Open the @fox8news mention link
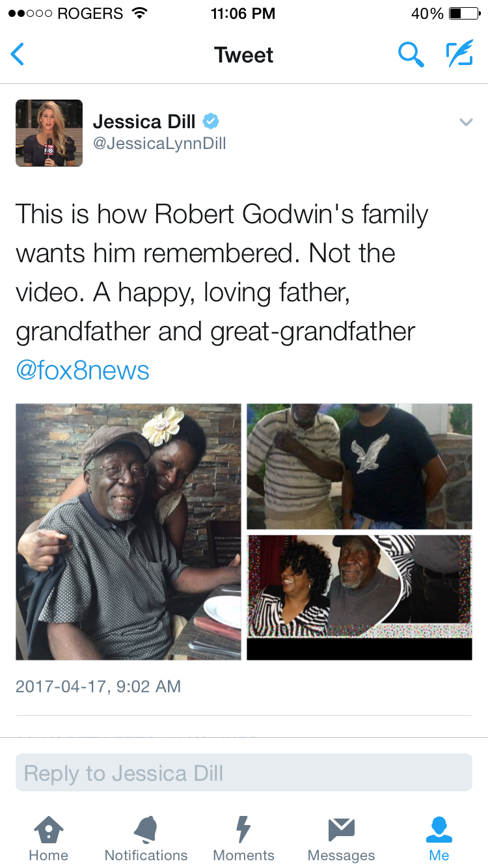 click(x=83, y=371)
